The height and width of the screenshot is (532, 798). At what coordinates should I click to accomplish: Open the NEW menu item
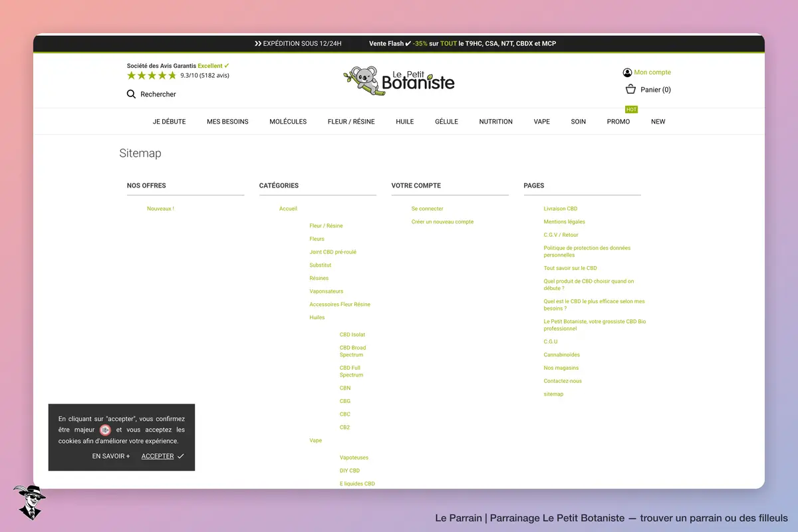coord(658,122)
